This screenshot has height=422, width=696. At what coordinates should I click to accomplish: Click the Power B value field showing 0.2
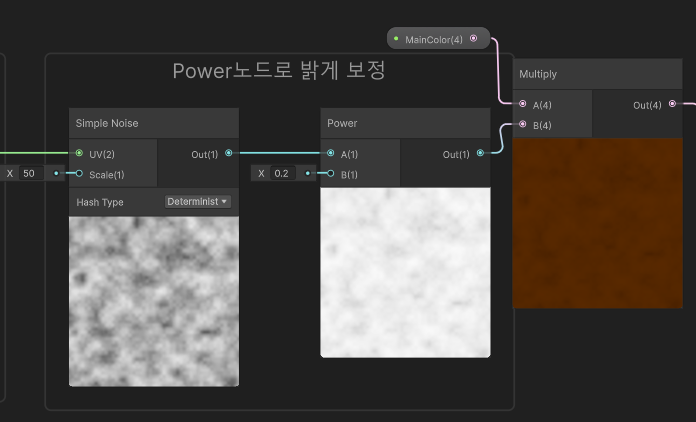283,174
